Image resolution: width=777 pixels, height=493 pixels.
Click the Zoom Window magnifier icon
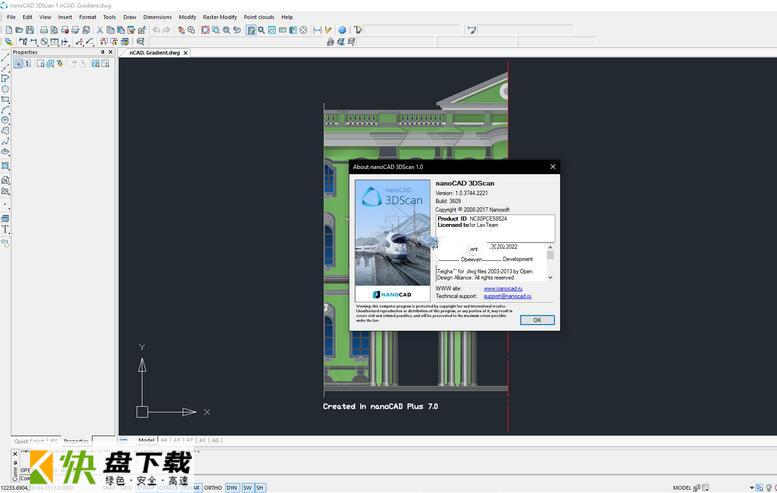click(216, 30)
